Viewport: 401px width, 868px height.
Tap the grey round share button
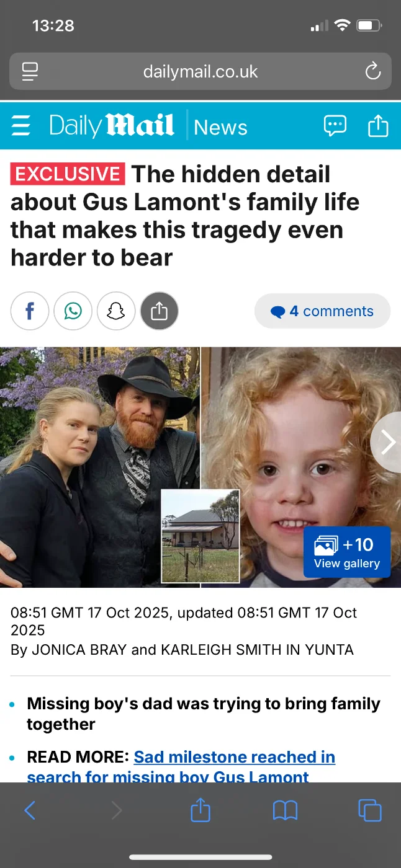click(x=160, y=311)
